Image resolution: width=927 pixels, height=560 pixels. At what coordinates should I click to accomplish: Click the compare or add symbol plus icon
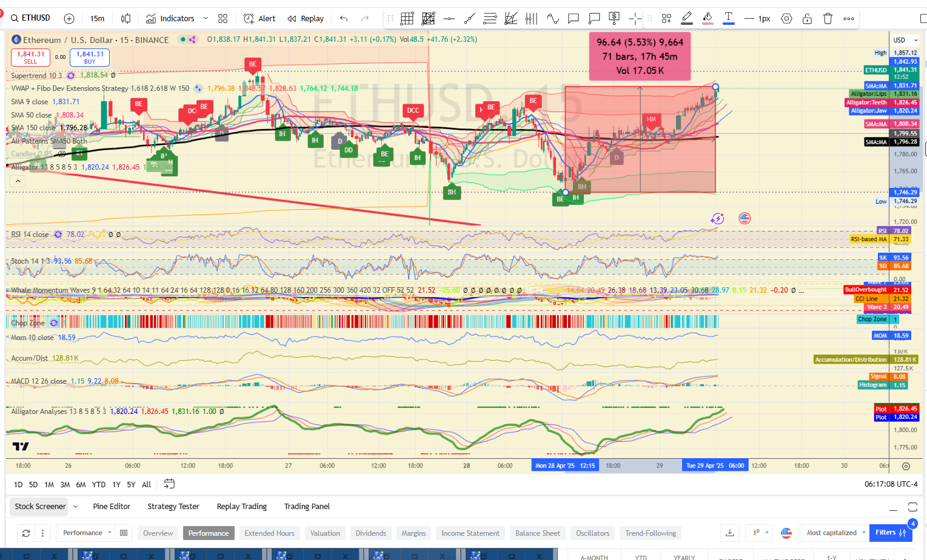pos(69,19)
